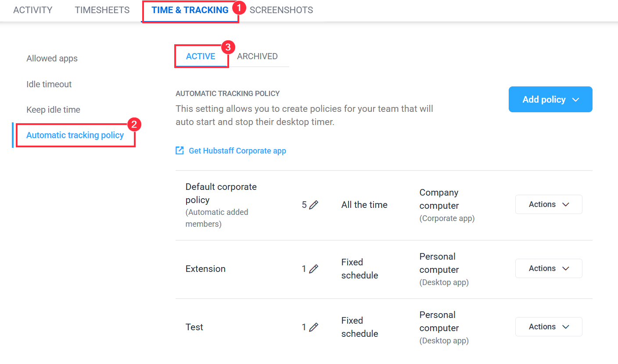Screen dimensions: 618x364
Task: Click the pencil edit icon beside Default corporate policy members
Action: click(x=313, y=204)
